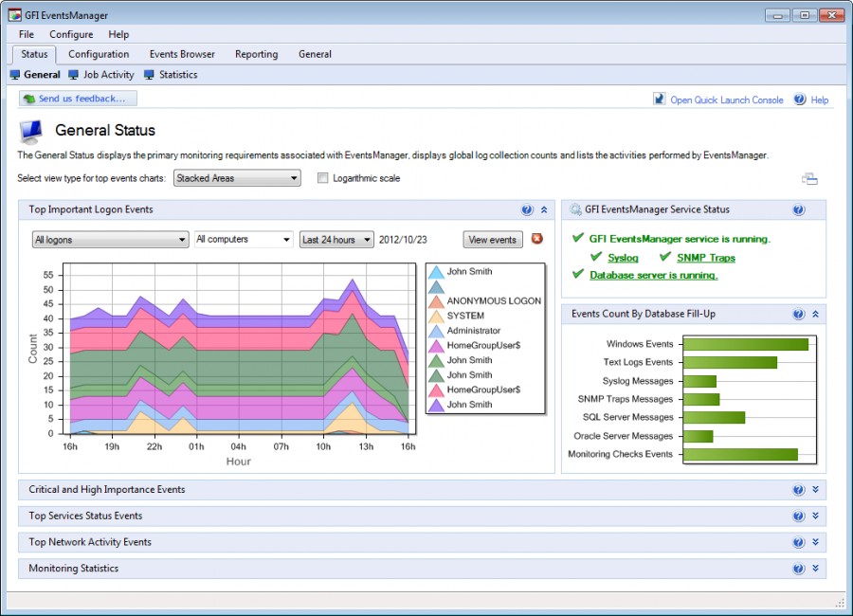Open the Syslog status link
The width and height of the screenshot is (853, 616).
(x=623, y=258)
